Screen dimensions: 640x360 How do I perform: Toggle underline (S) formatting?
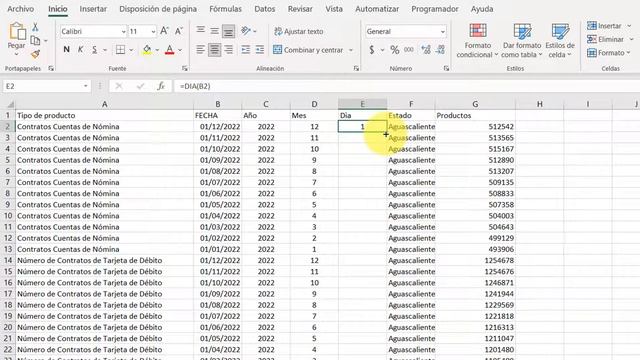[94, 50]
